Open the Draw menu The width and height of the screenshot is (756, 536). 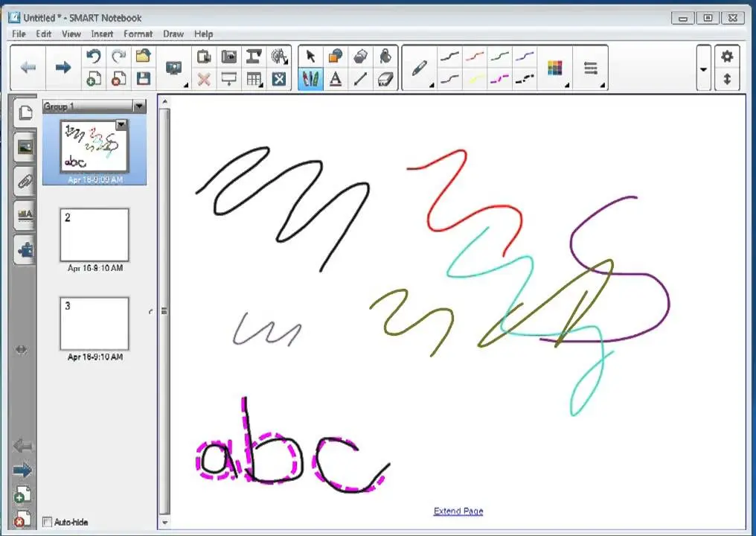click(173, 33)
